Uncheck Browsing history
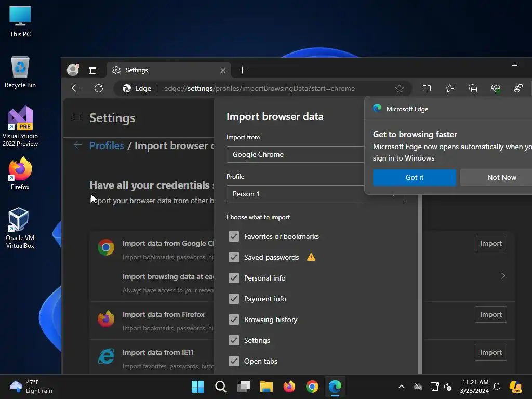 tap(234, 320)
